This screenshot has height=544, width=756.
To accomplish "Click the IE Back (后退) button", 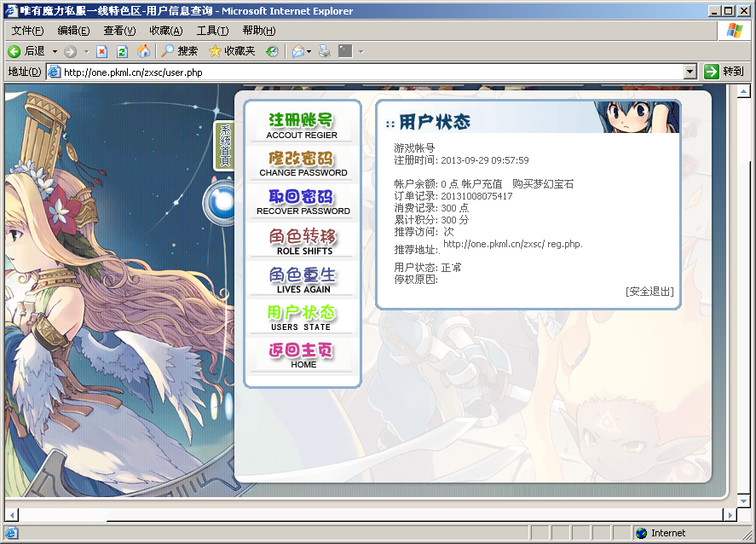I will [x=26, y=51].
